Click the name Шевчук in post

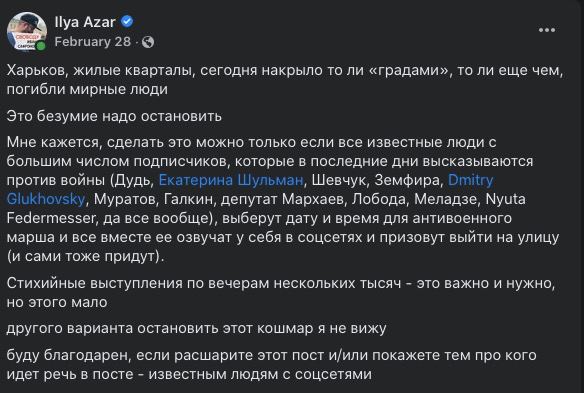(x=339, y=180)
